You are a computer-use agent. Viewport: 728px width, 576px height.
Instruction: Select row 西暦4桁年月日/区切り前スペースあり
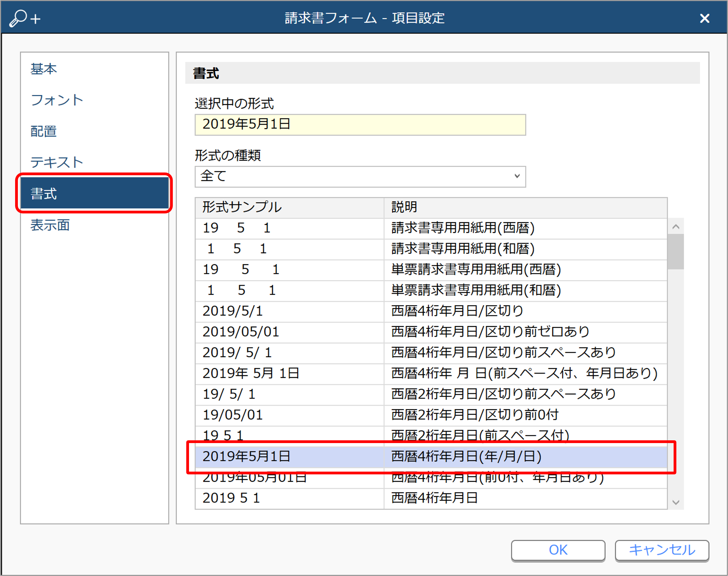(x=431, y=353)
